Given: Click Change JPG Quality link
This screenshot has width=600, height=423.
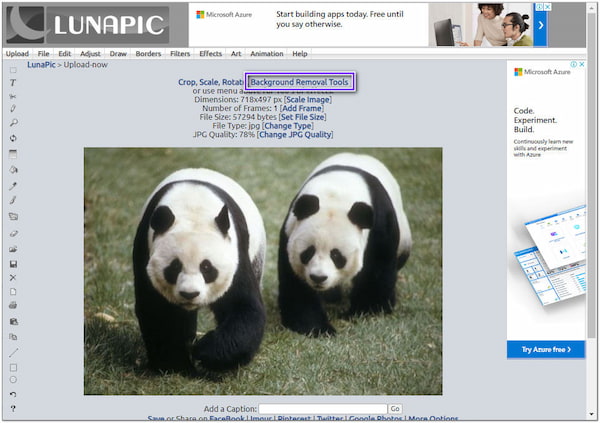Looking at the screenshot, I should [295, 134].
